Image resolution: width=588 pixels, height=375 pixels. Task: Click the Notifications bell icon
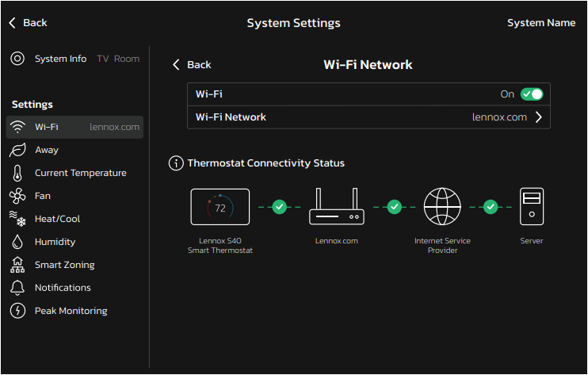[x=17, y=288]
